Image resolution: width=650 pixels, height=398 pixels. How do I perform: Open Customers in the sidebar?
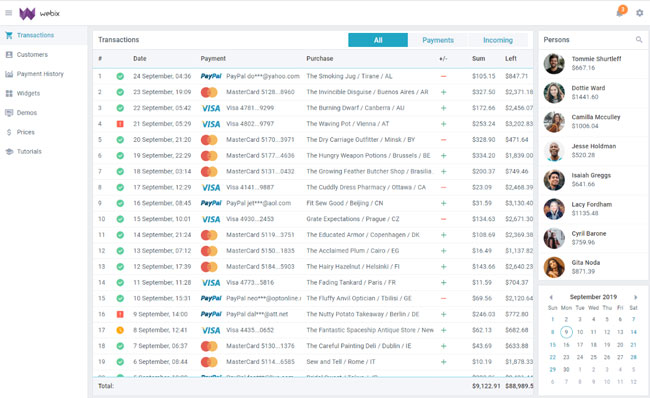tap(44, 55)
